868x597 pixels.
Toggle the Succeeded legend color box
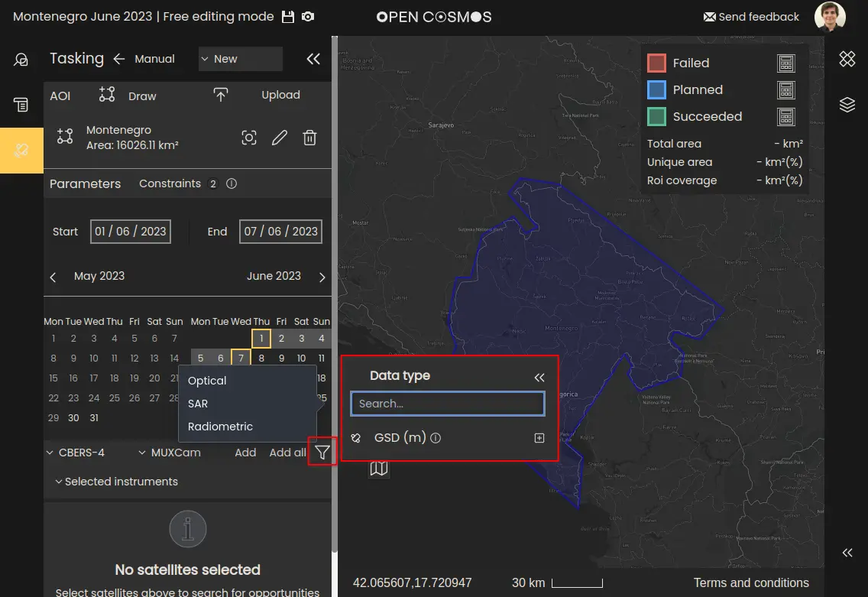[x=656, y=117]
